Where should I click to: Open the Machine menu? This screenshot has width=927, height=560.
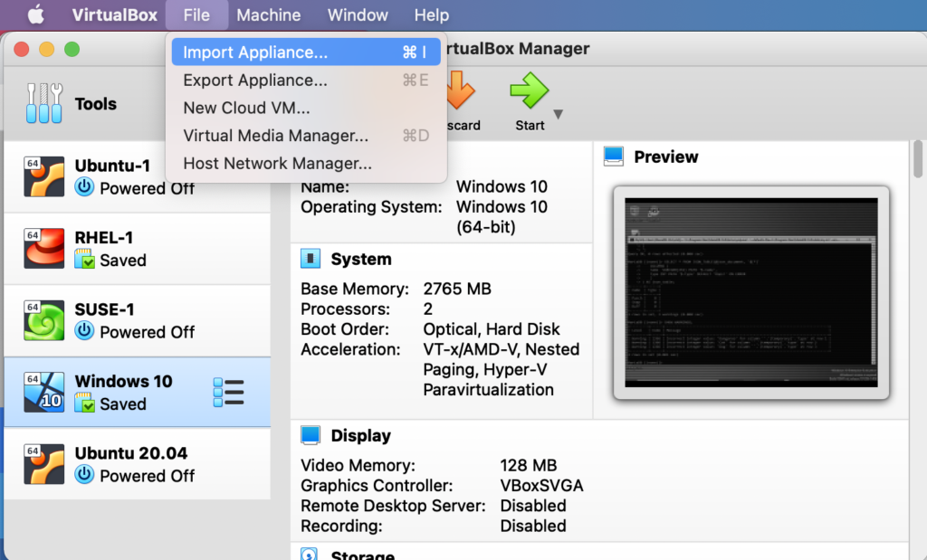(x=268, y=14)
